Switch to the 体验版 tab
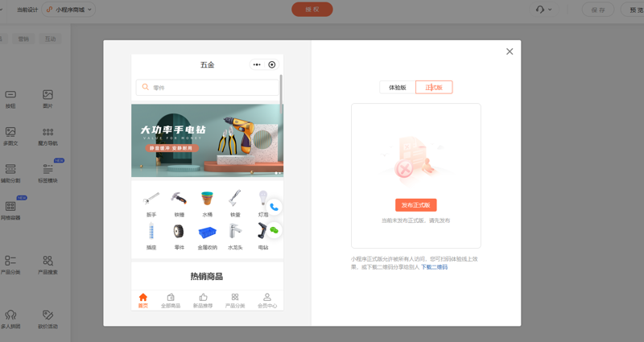 coord(397,87)
